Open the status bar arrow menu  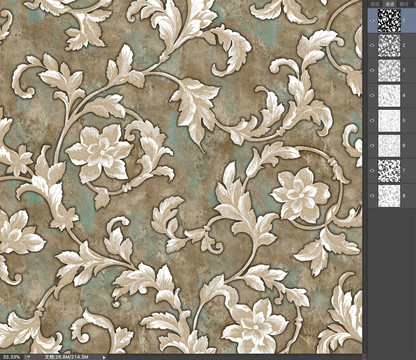[x=104, y=357]
